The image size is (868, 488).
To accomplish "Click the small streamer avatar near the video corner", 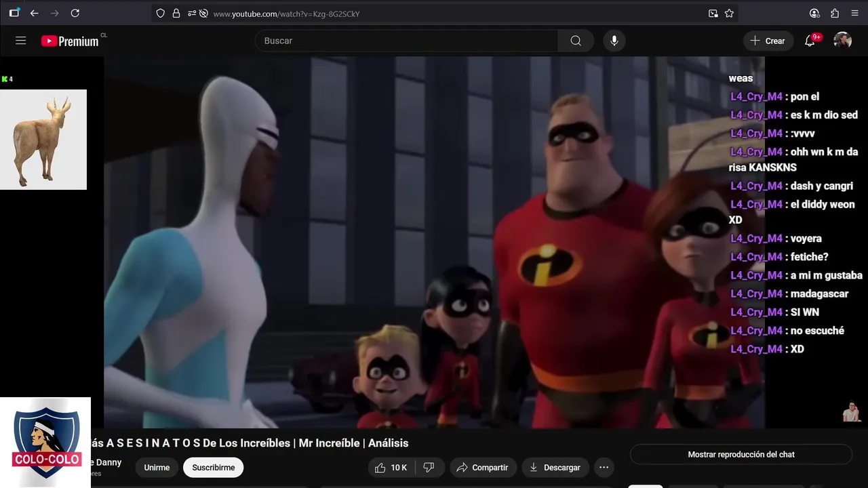I will coord(852,411).
